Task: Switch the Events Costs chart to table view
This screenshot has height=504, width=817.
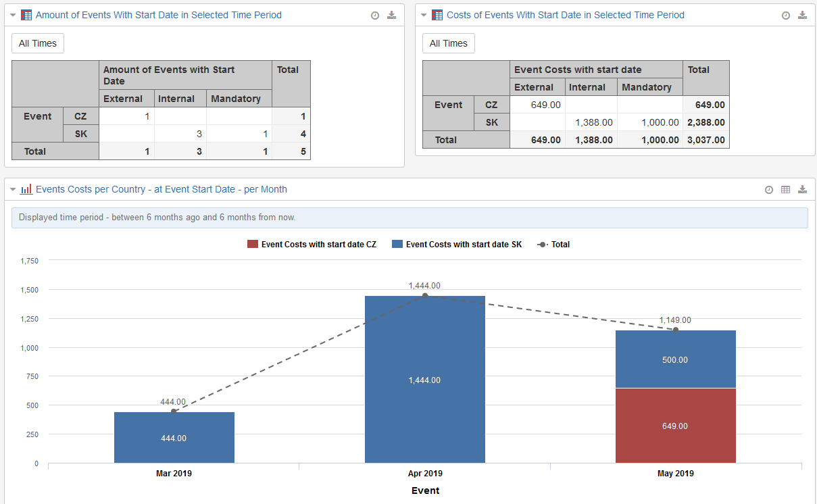Action: point(786,190)
